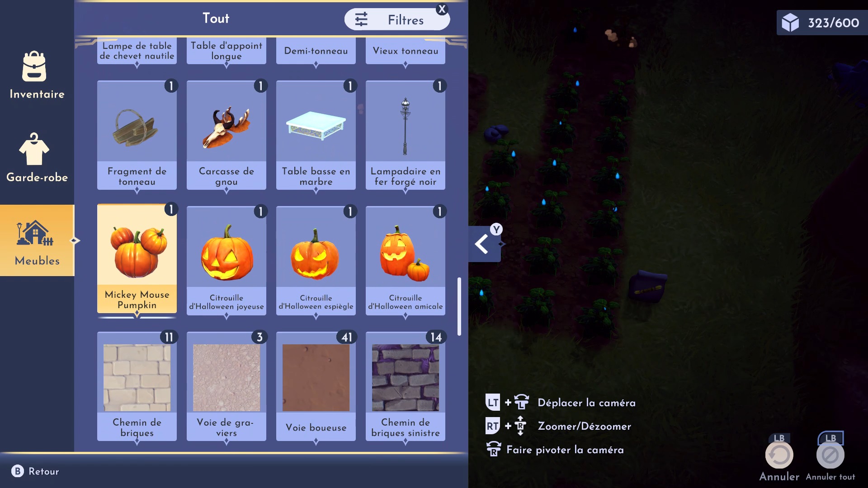
Task: Select the Chemin de briques item
Action: 137,385
